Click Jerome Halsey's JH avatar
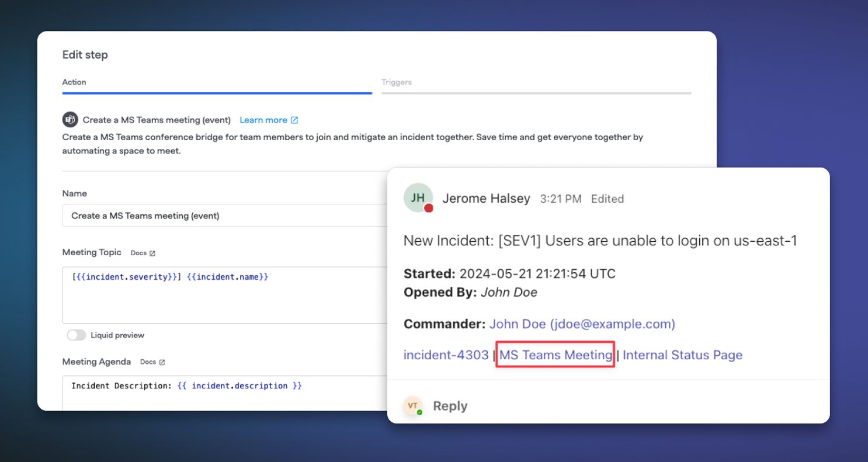 tap(418, 198)
